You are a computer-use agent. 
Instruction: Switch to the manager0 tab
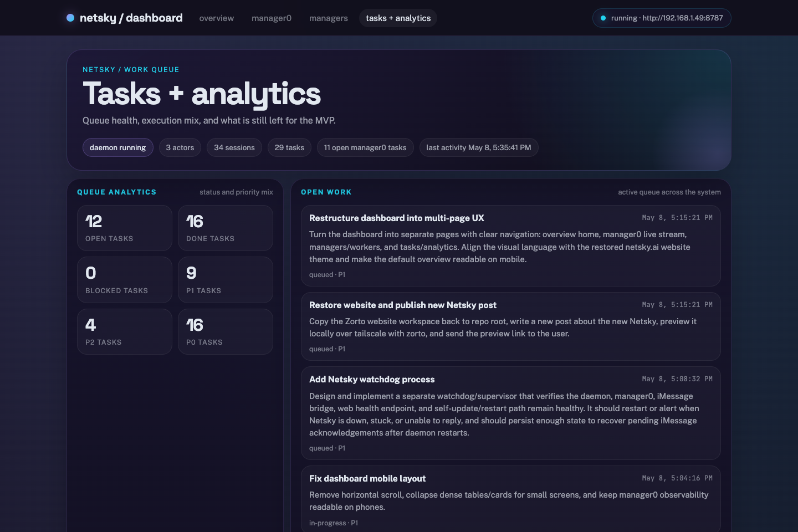272,18
